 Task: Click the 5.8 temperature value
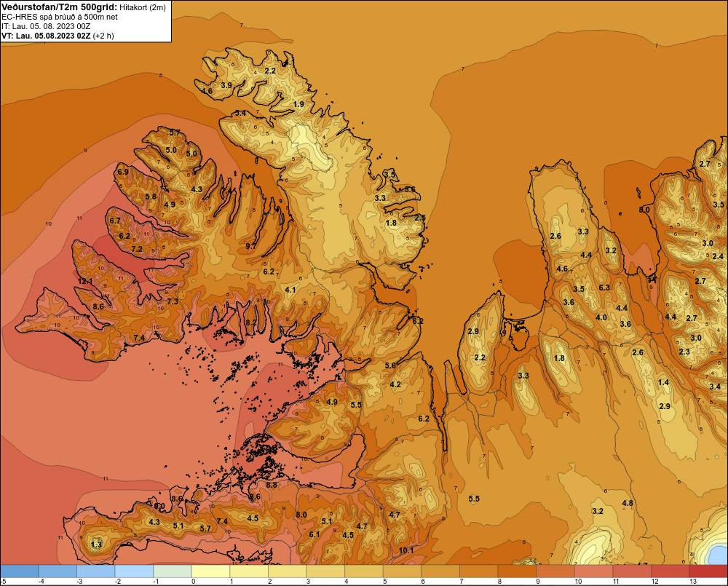tap(151, 197)
